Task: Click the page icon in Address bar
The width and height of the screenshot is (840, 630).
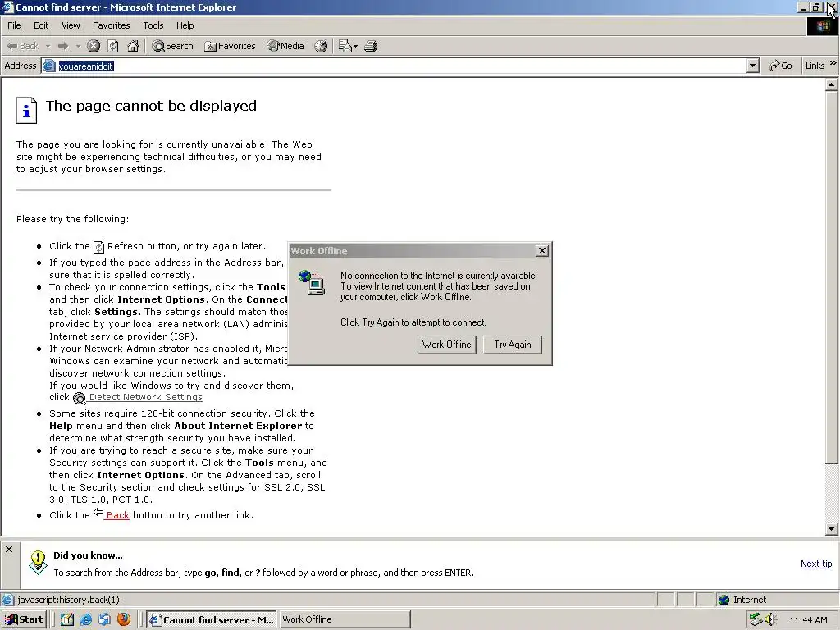Action: 49,66
